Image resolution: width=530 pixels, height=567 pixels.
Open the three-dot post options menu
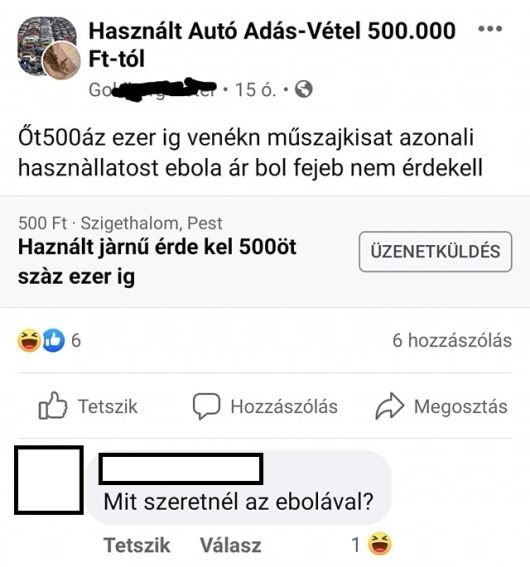tap(490, 29)
